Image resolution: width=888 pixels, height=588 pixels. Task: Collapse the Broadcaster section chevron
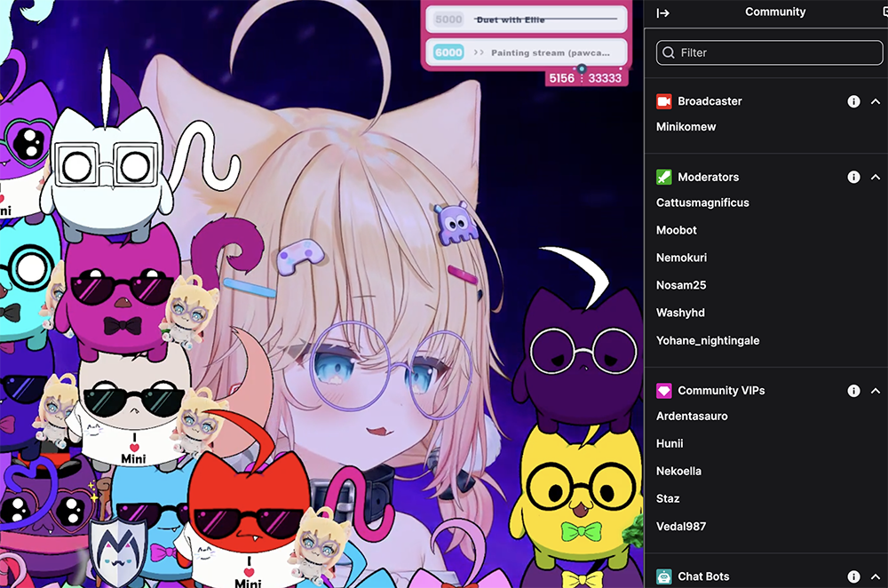[876, 101]
